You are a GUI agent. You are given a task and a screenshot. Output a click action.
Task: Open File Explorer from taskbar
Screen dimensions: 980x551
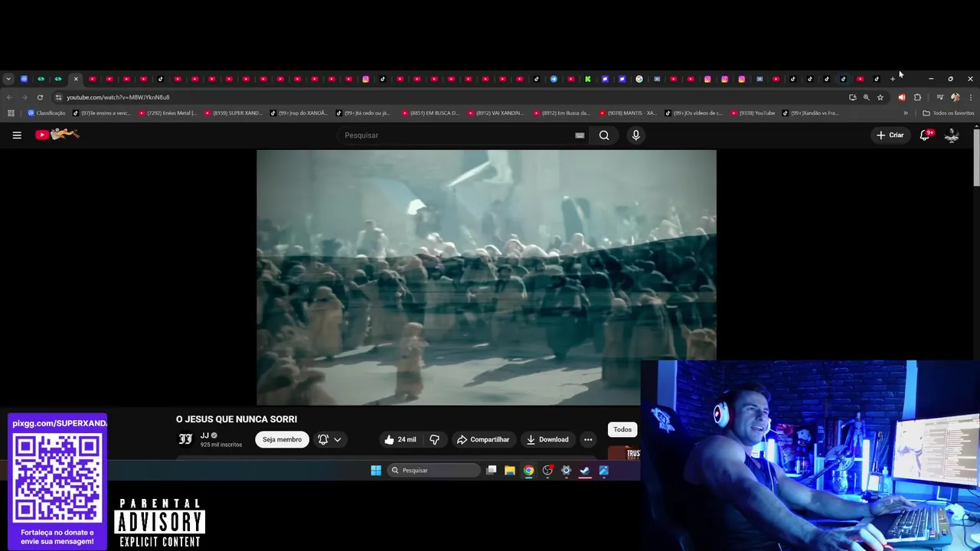click(510, 471)
